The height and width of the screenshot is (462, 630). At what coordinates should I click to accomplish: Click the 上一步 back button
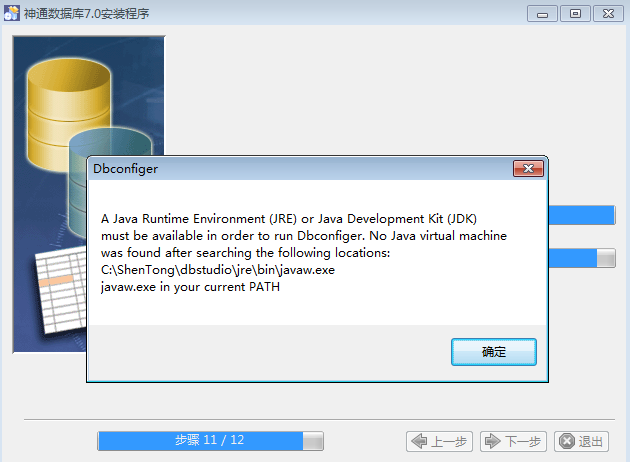(x=439, y=442)
